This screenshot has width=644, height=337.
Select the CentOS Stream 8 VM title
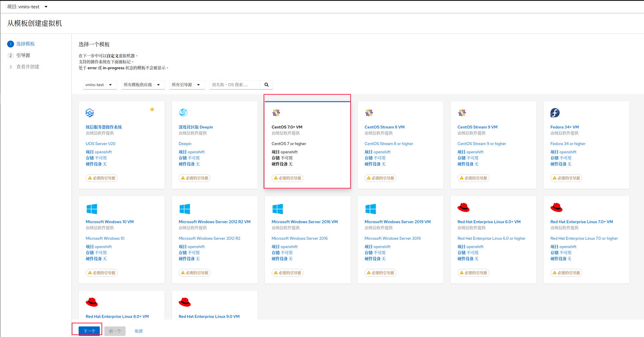coord(384,127)
